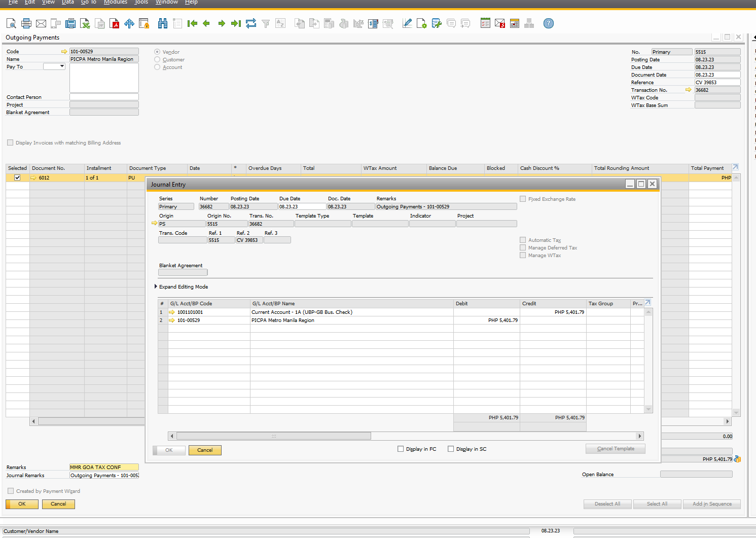Screen dimensions: 756x538
Task: Click the Launch Application arrows icon
Action: pyautogui.click(x=129, y=23)
